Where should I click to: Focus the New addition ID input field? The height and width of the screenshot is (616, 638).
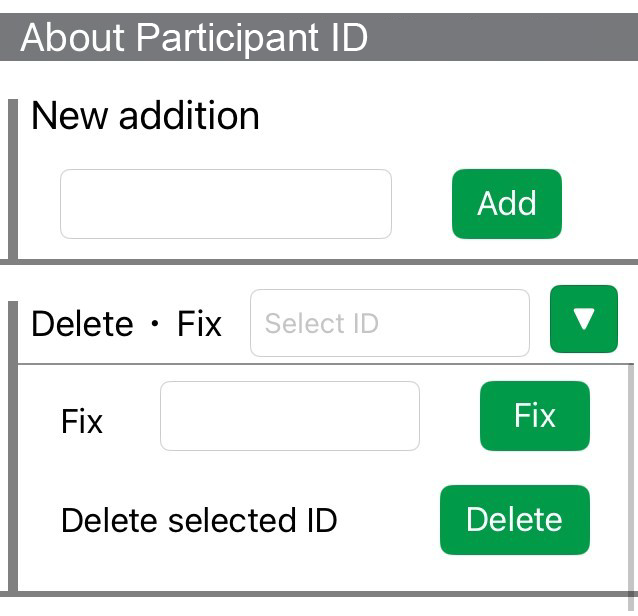click(x=225, y=204)
